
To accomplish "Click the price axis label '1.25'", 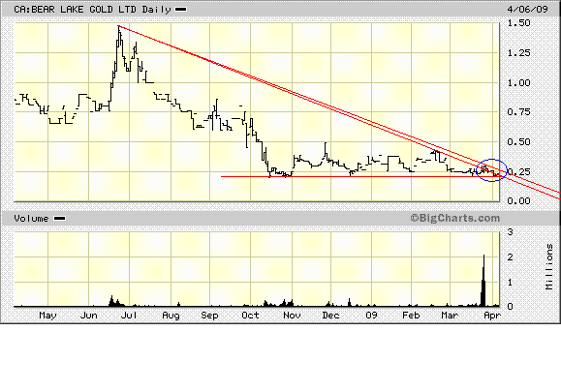I will (518, 53).
